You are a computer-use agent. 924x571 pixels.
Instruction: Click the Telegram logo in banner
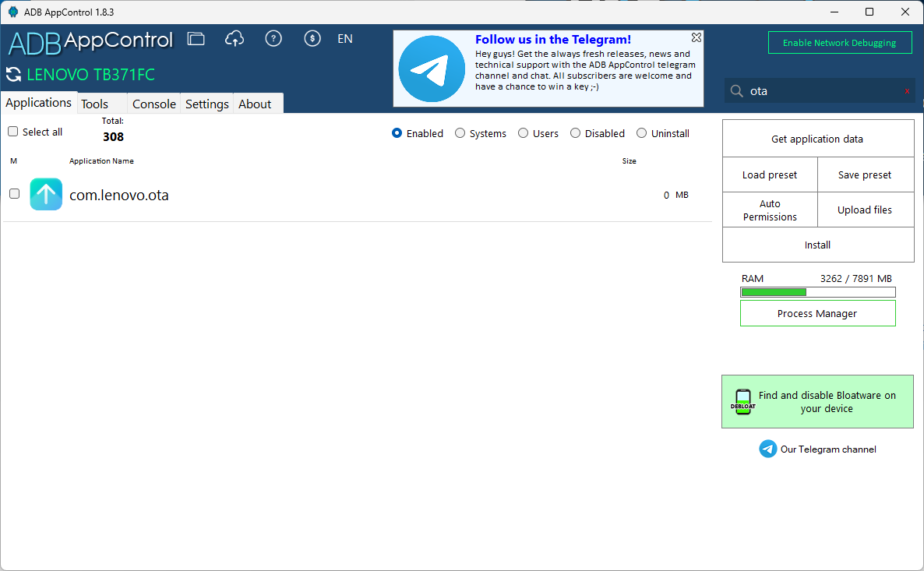[x=432, y=69]
